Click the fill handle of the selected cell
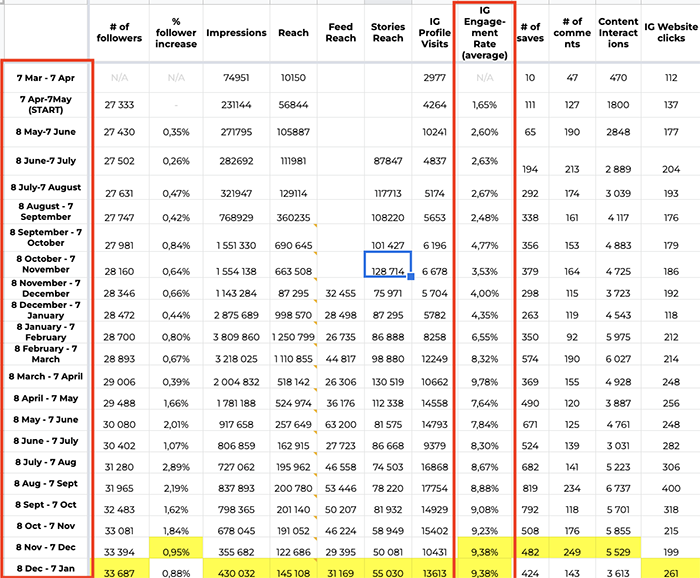700x578 pixels. pos(411,278)
